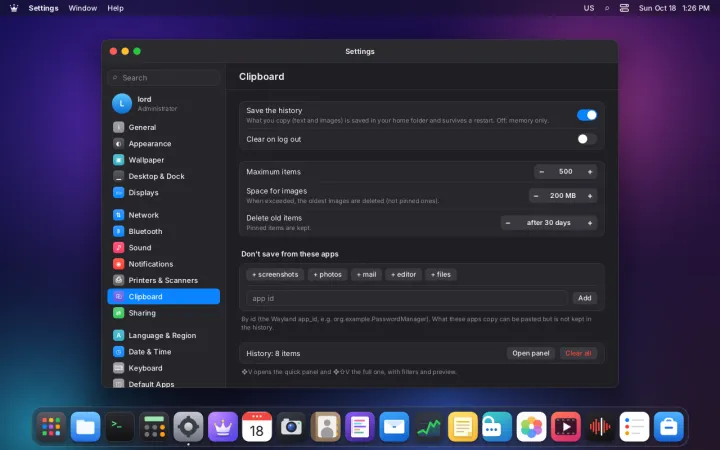
Task: Open Wallpaper settings
Action: tap(163, 160)
